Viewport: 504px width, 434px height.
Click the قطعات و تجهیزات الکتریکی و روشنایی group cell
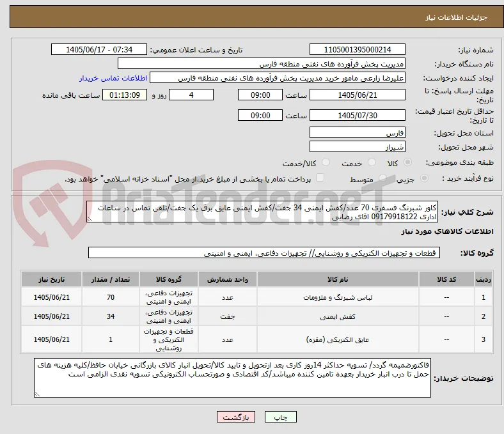(168, 339)
